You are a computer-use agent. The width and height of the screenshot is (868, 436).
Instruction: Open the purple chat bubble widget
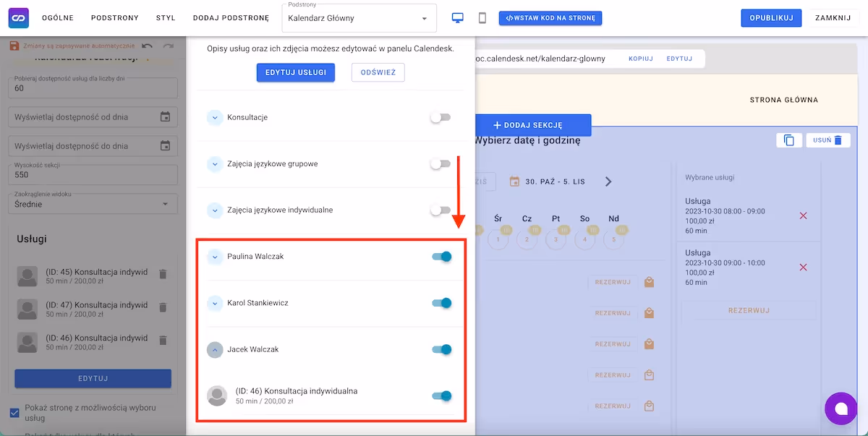pyautogui.click(x=841, y=409)
